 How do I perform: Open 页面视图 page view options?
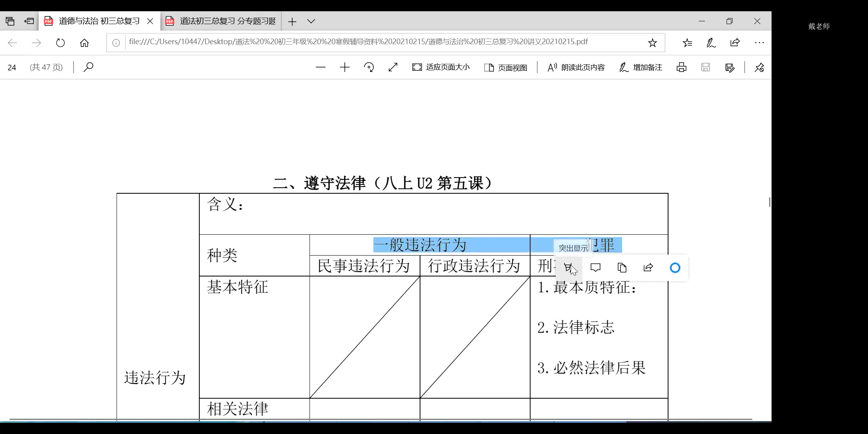coord(506,68)
